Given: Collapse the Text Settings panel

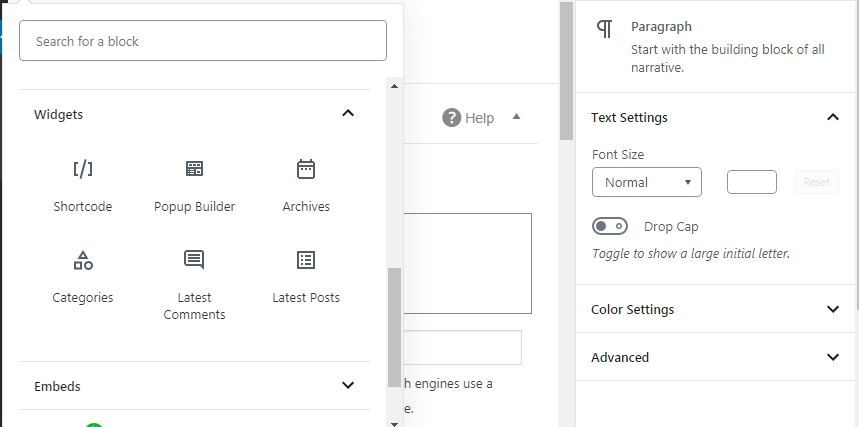Looking at the screenshot, I should click(x=833, y=117).
